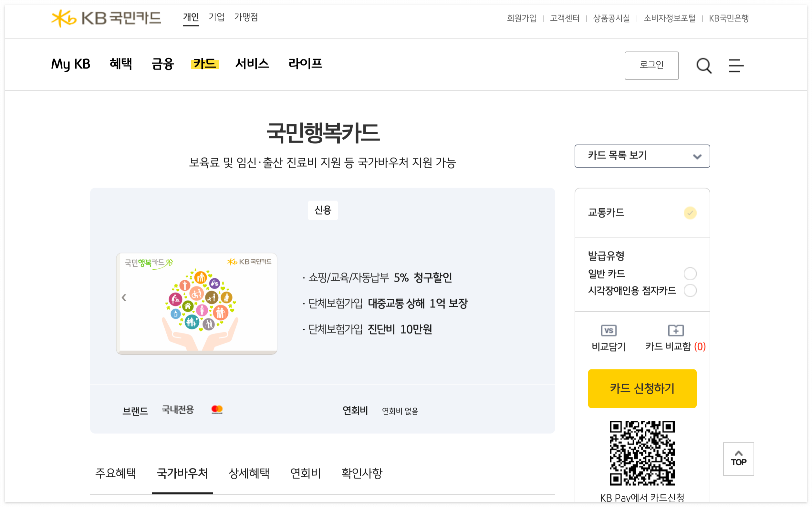
Task: Click the 카드 신청하기 button
Action: [642, 388]
